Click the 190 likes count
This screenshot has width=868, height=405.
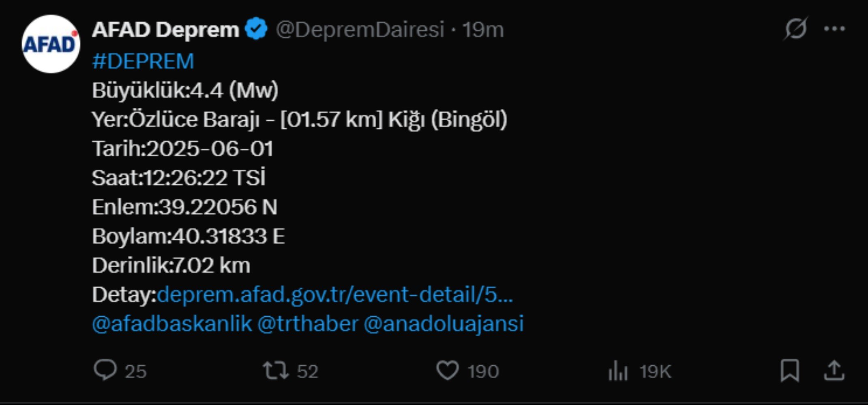(x=483, y=371)
